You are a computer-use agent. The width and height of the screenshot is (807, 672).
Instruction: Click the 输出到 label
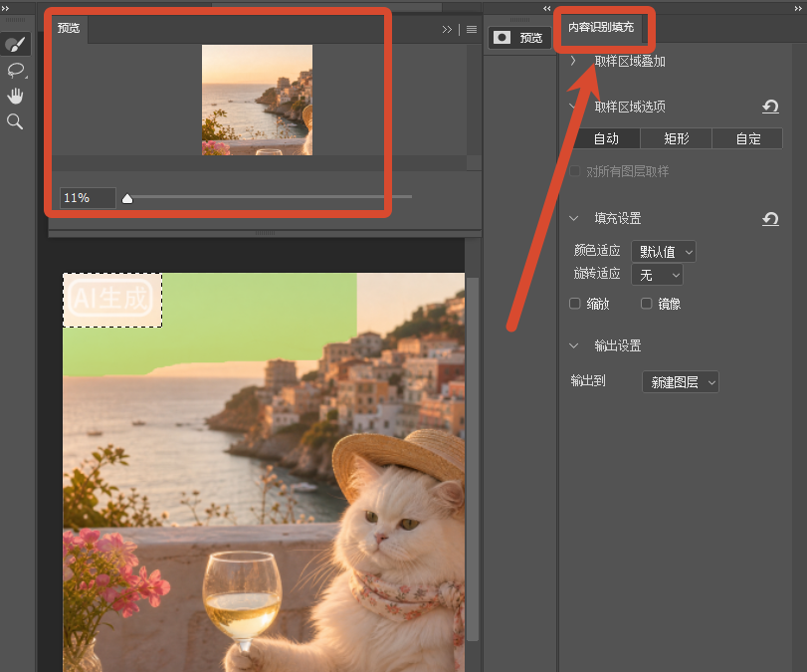(588, 380)
